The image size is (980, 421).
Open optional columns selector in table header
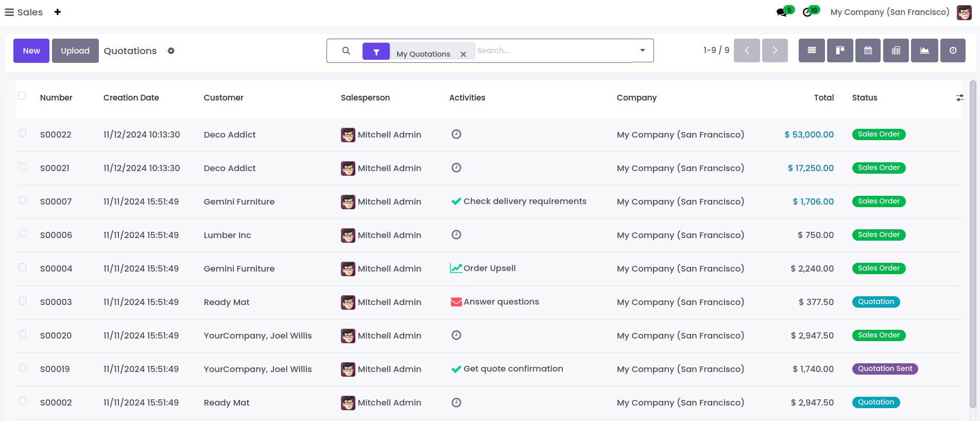point(960,97)
